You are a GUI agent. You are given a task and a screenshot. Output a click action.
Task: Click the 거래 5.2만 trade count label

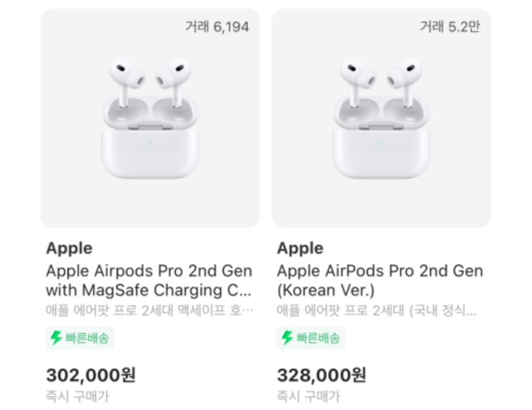tap(450, 26)
